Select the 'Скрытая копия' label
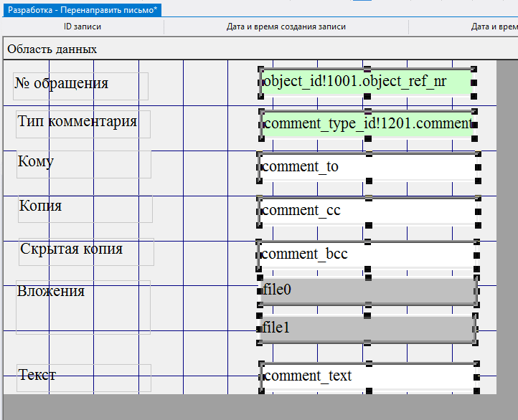Image resolution: width=518 pixels, height=420 pixels. click(72, 249)
